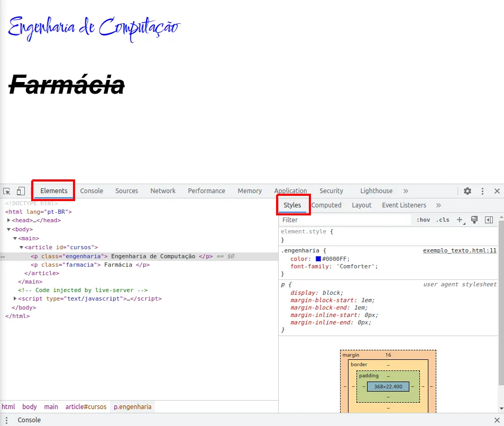Switch to the Elements tab
504x426 pixels.
53,191
